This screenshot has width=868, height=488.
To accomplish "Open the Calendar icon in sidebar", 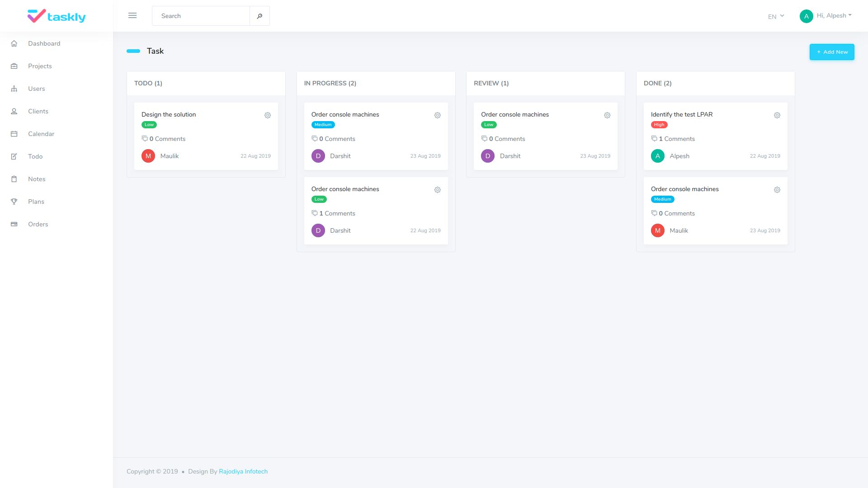I will [x=14, y=134].
